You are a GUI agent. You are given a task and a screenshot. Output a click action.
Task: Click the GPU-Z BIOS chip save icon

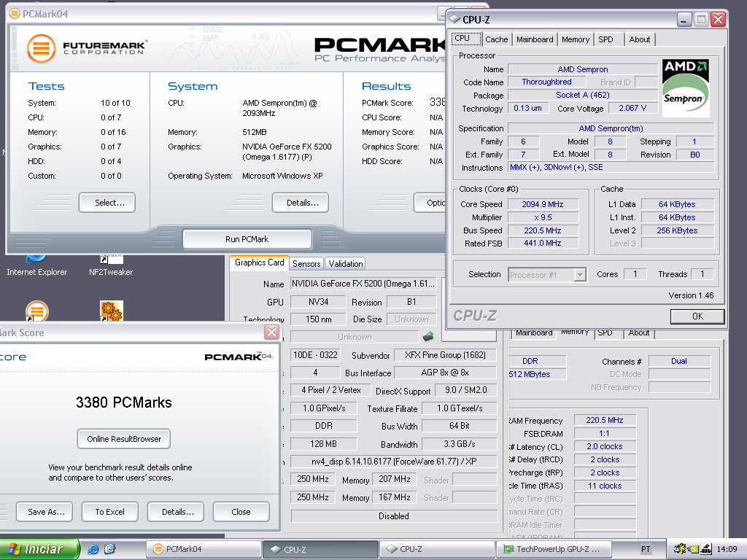coord(428,337)
